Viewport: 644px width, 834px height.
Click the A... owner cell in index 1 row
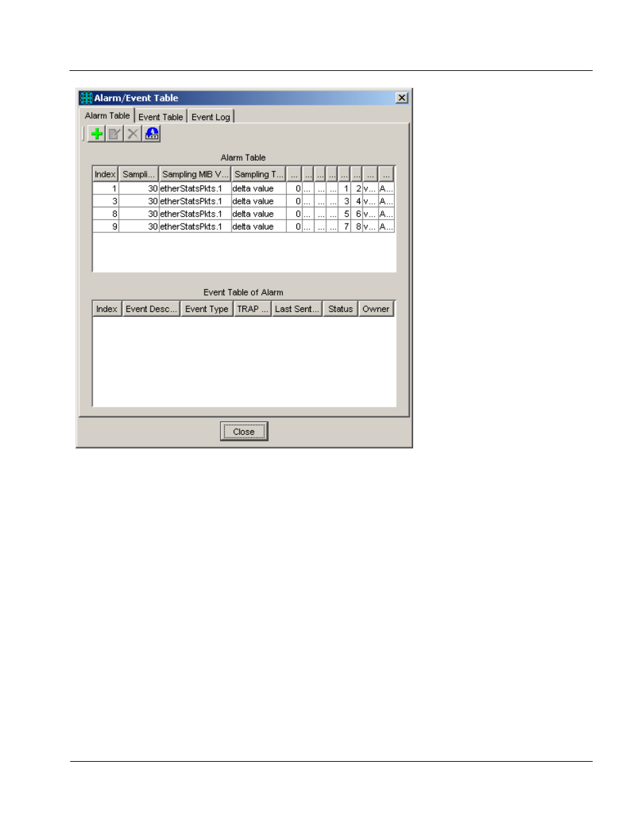tap(386, 188)
